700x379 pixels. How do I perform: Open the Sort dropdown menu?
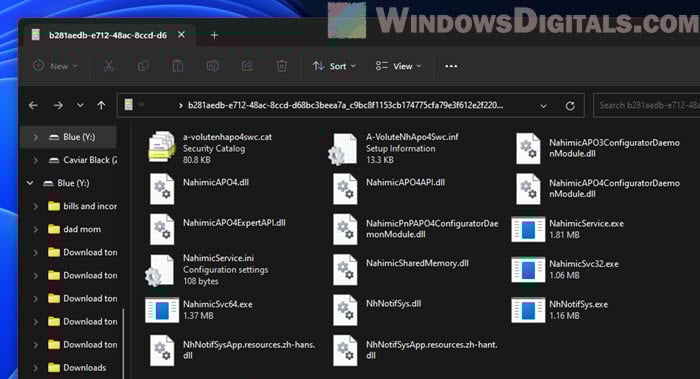[334, 66]
